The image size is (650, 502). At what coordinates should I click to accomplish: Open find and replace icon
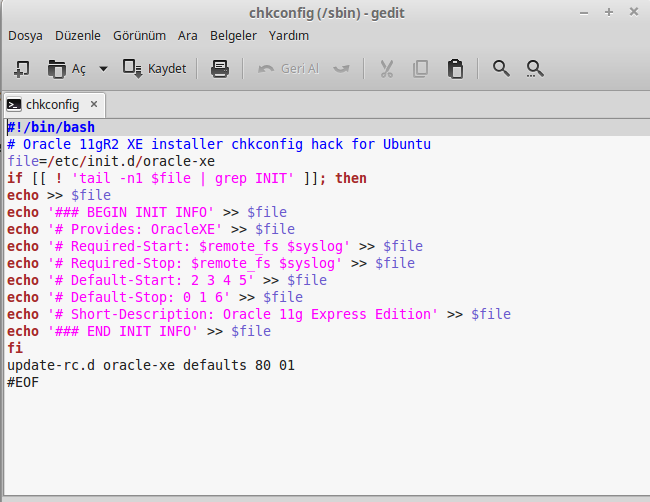click(535, 69)
